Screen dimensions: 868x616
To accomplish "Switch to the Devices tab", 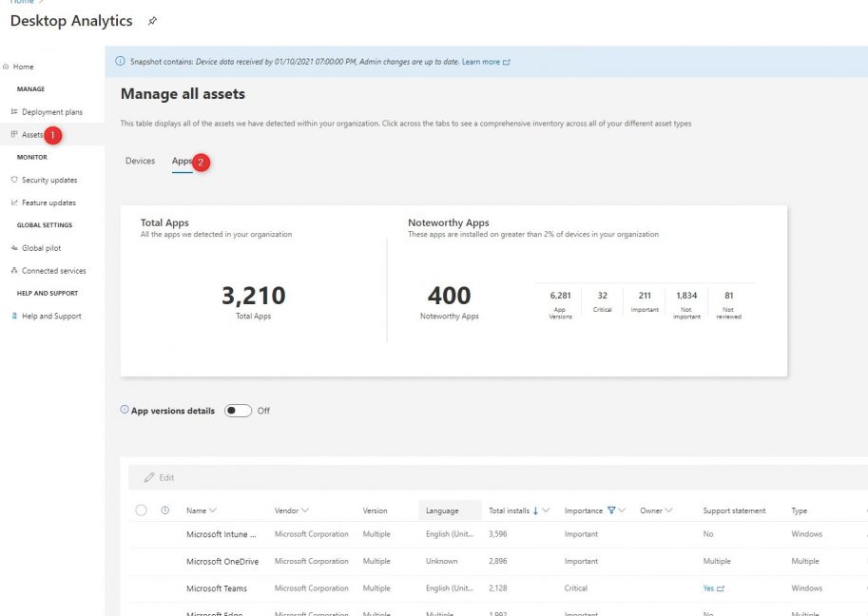I will click(140, 161).
